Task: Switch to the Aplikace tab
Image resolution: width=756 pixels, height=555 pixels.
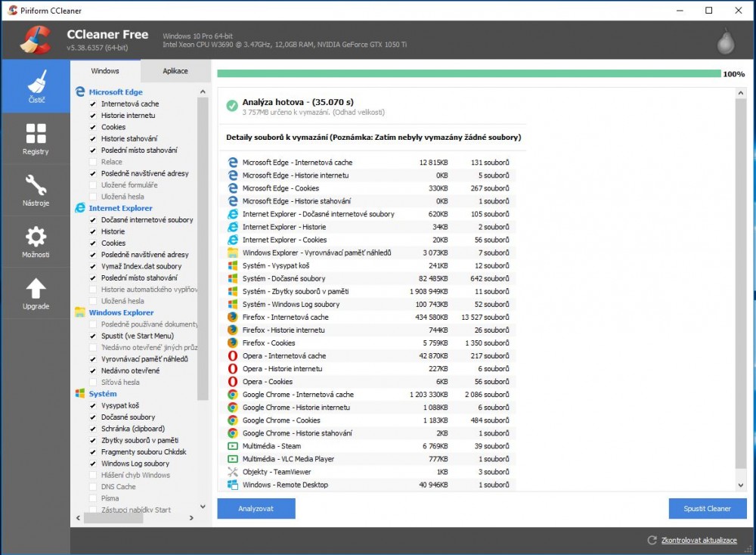Action: [175, 71]
